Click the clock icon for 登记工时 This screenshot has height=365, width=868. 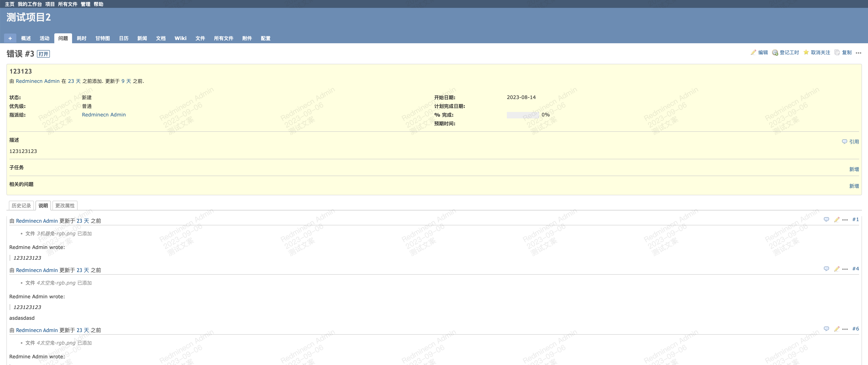pyautogui.click(x=775, y=53)
